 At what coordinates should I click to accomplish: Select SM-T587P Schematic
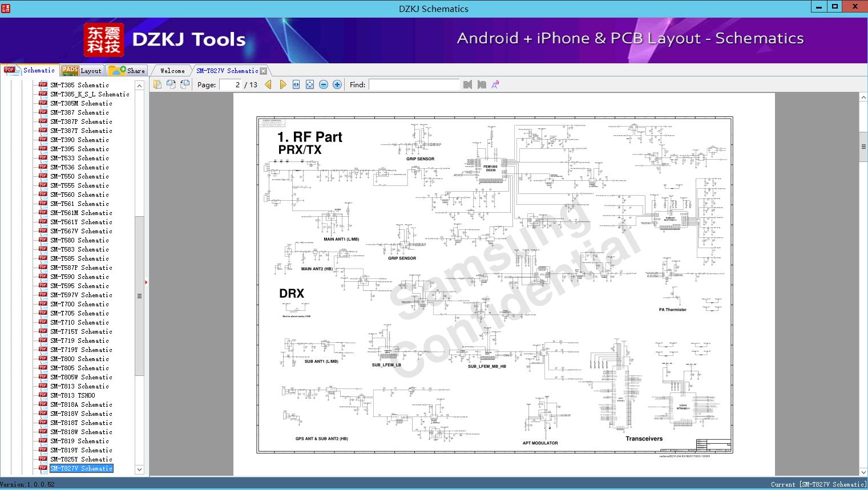click(81, 268)
